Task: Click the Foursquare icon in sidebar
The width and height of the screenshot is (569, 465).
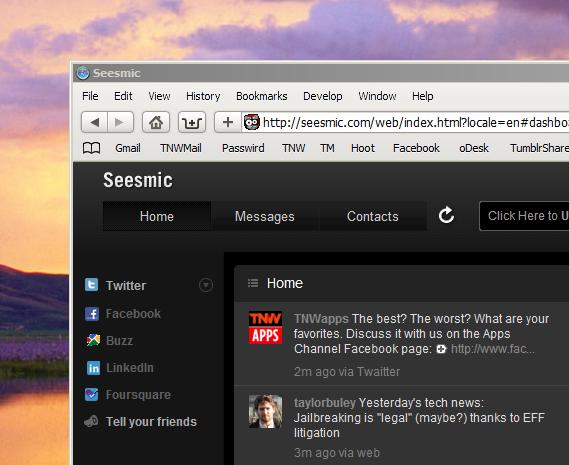Action: pos(91,395)
